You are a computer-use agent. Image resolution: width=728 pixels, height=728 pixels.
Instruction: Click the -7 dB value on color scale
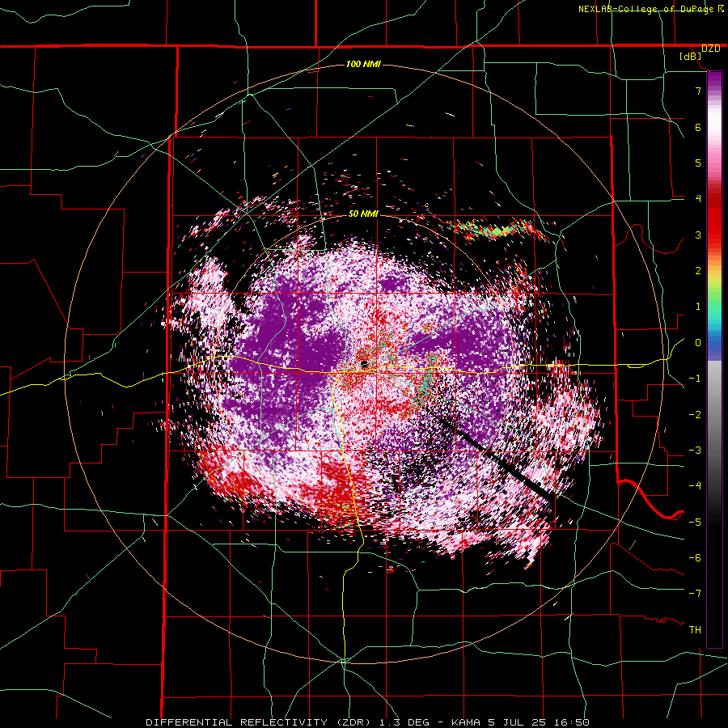click(x=695, y=594)
